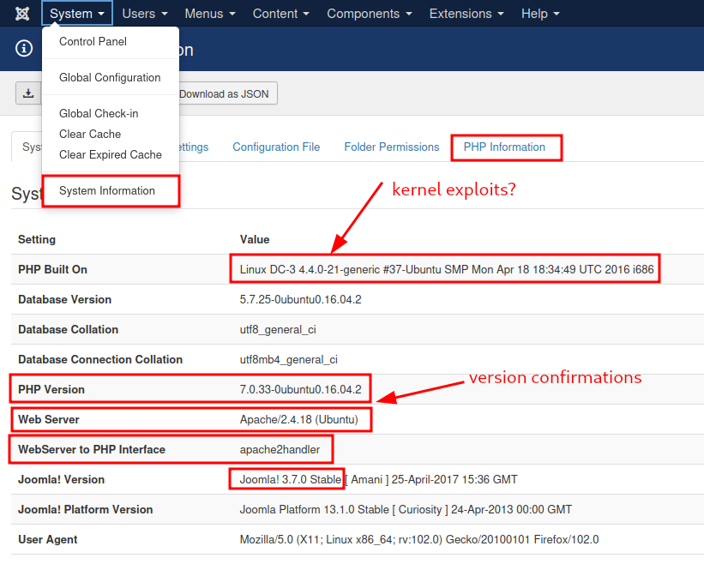704x588 pixels.
Task: Click the Joomla logo icon
Action: [21, 13]
